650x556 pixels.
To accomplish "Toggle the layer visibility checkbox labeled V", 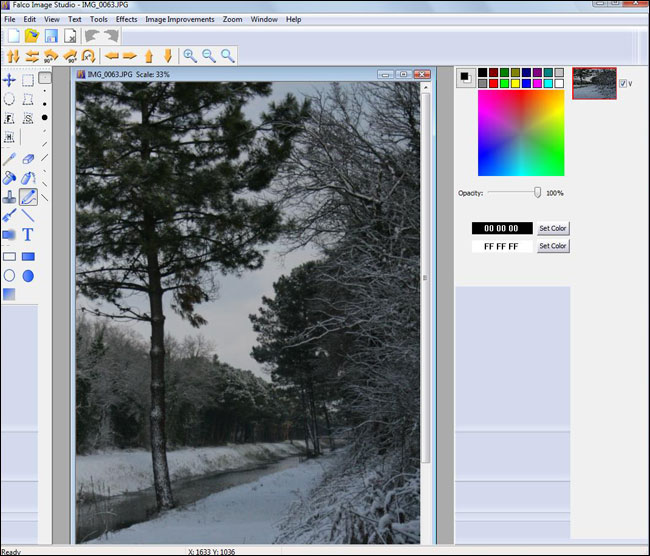I will pos(623,84).
